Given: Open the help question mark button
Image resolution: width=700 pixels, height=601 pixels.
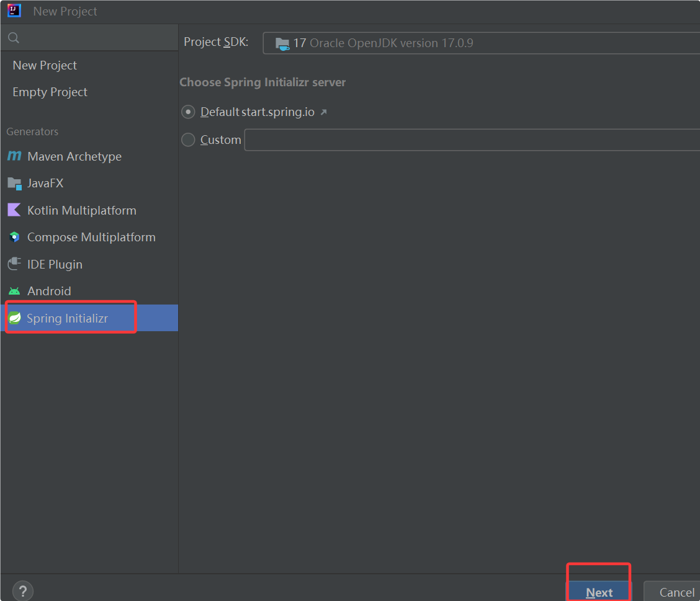Looking at the screenshot, I should coord(23,590).
